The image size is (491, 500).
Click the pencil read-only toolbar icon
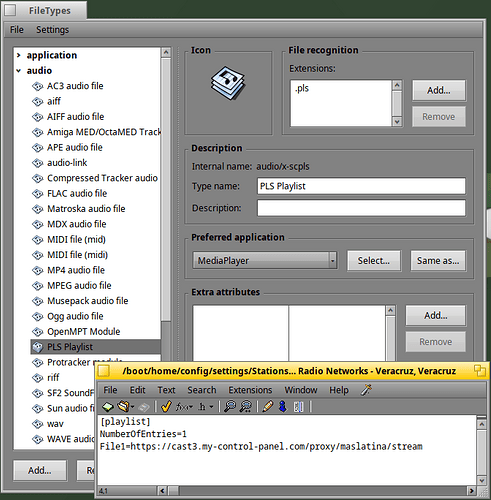pos(267,407)
